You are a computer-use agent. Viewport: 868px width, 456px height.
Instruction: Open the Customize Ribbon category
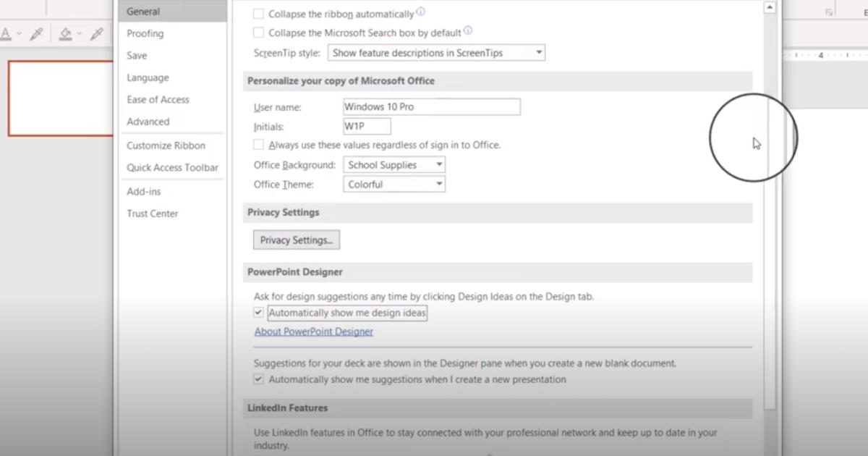(166, 145)
